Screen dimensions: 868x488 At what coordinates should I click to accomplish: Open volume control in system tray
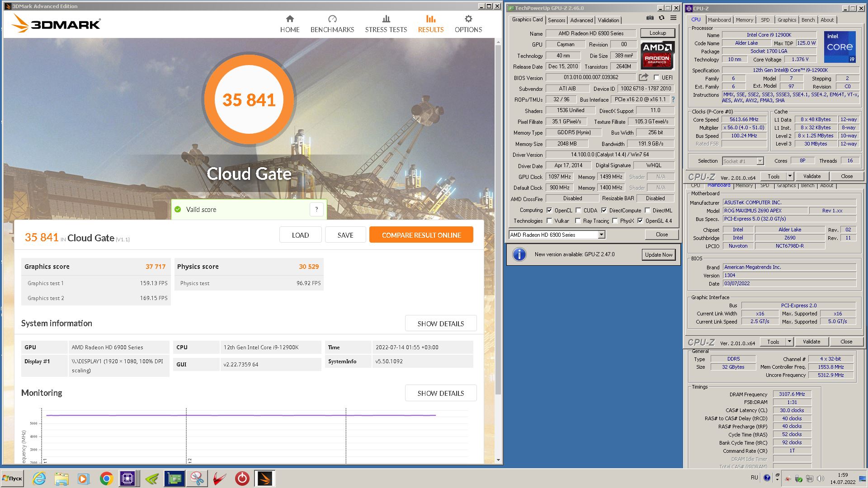821,478
